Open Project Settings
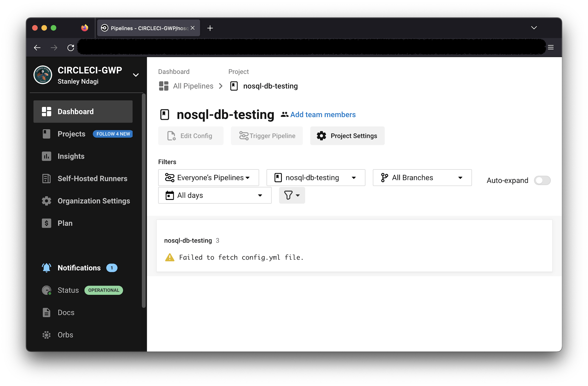 click(347, 136)
